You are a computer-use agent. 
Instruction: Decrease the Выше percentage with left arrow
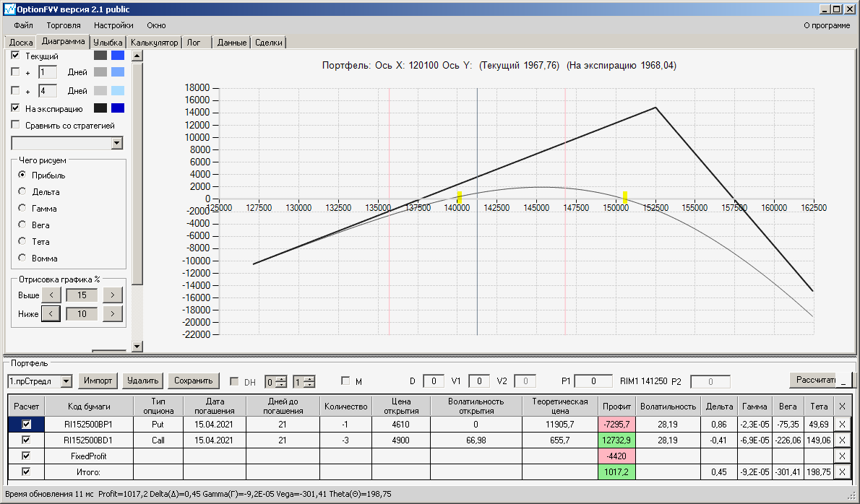pos(51,295)
